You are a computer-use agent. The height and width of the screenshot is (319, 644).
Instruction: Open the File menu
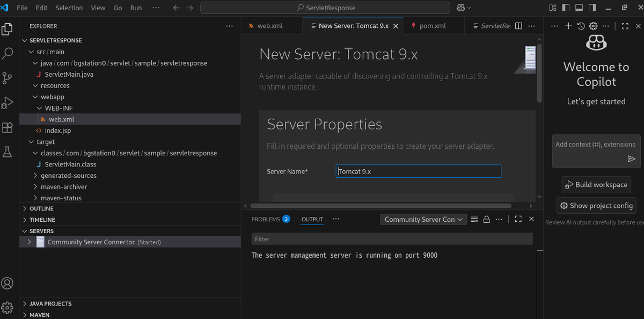[x=23, y=8]
